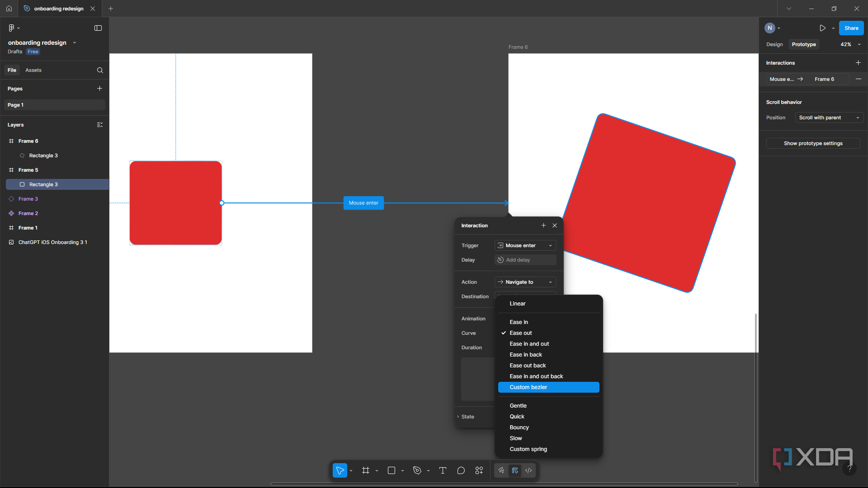Switch to the Assets tab
The width and height of the screenshot is (868, 488).
pos(33,70)
